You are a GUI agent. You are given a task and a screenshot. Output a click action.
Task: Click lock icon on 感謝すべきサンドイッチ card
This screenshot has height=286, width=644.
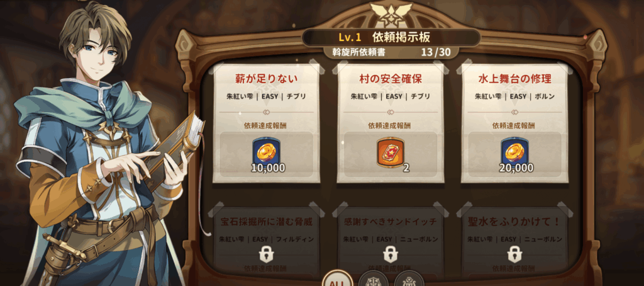pyautogui.click(x=390, y=254)
